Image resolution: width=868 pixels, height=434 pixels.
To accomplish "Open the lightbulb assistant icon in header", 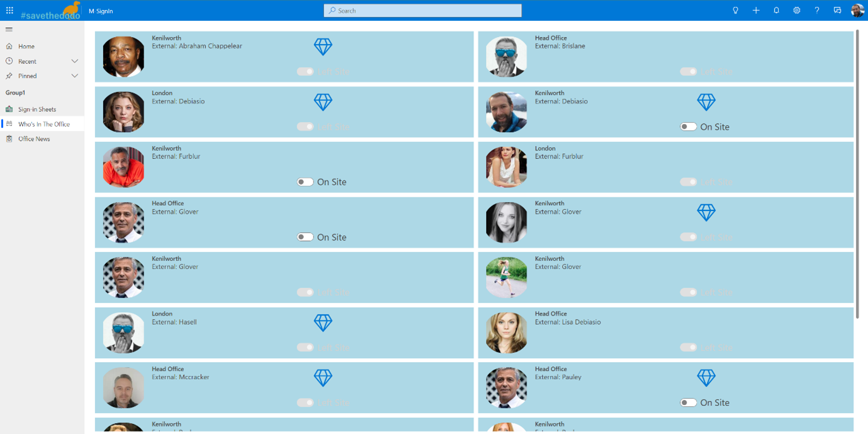I will (735, 10).
